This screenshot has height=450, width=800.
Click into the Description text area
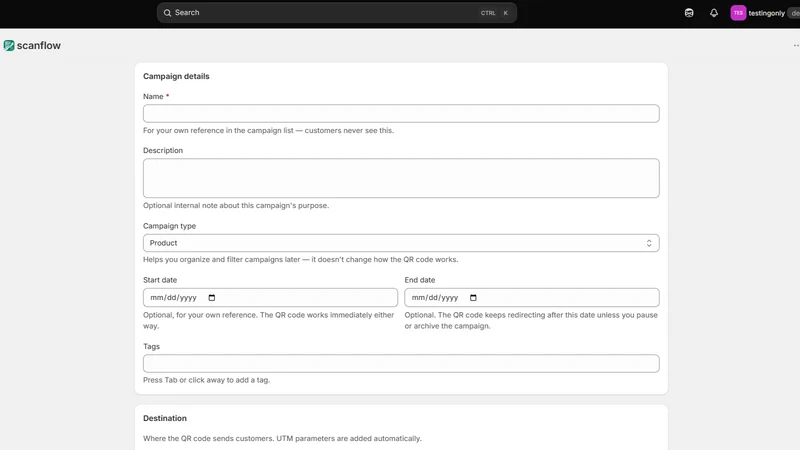[x=401, y=178]
